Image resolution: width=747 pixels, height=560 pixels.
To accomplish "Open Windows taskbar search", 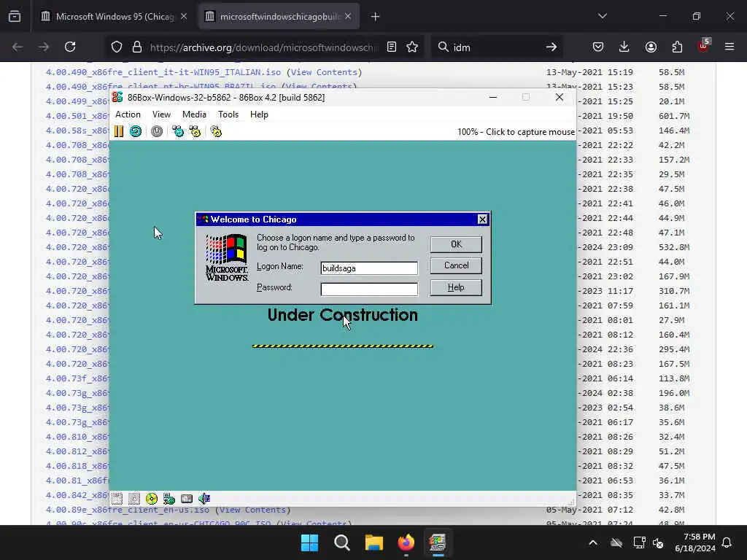I will coord(341,542).
